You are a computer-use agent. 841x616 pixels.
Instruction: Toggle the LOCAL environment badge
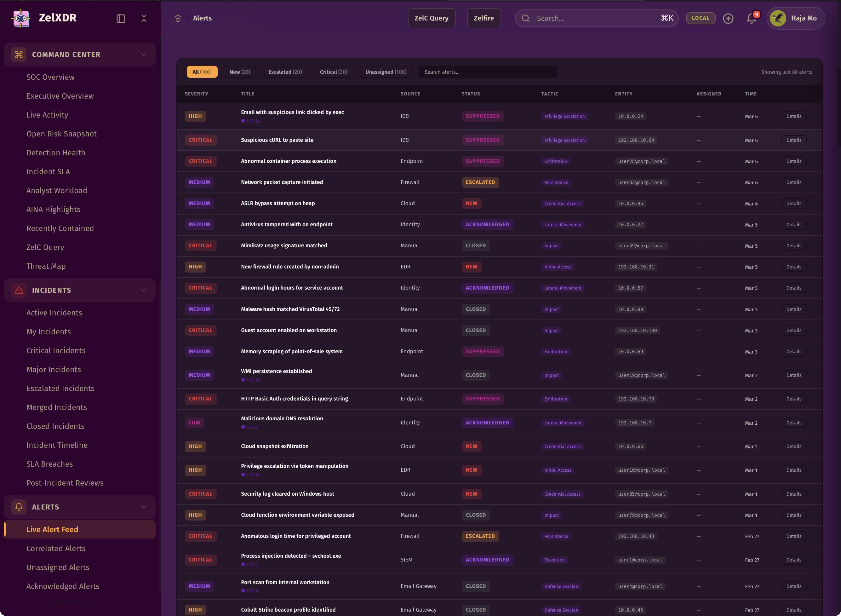pyautogui.click(x=701, y=18)
